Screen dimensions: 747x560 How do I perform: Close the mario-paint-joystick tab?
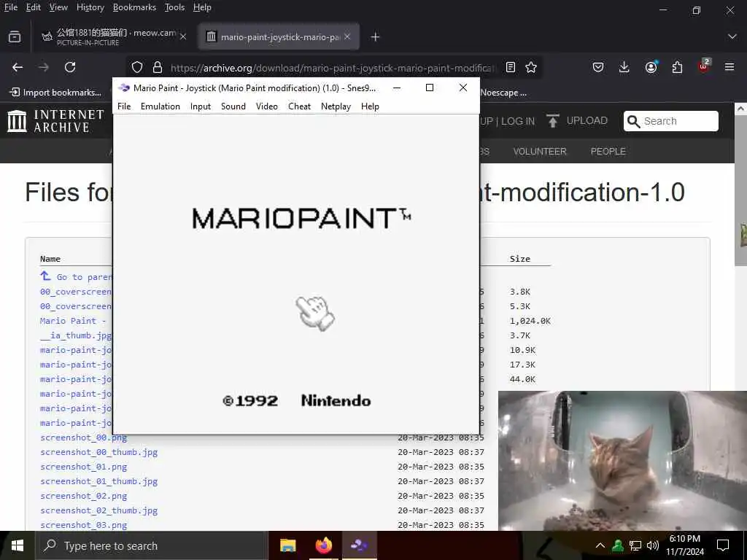pos(347,36)
